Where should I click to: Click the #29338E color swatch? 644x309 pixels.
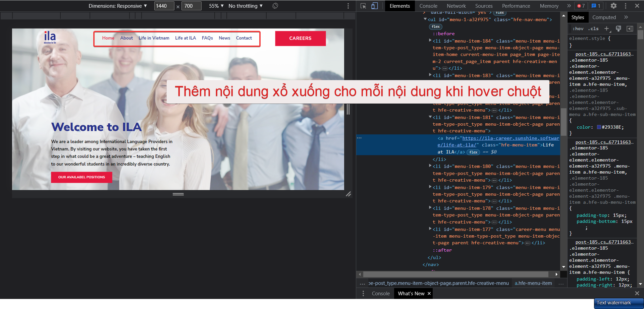[x=599, y=127]
